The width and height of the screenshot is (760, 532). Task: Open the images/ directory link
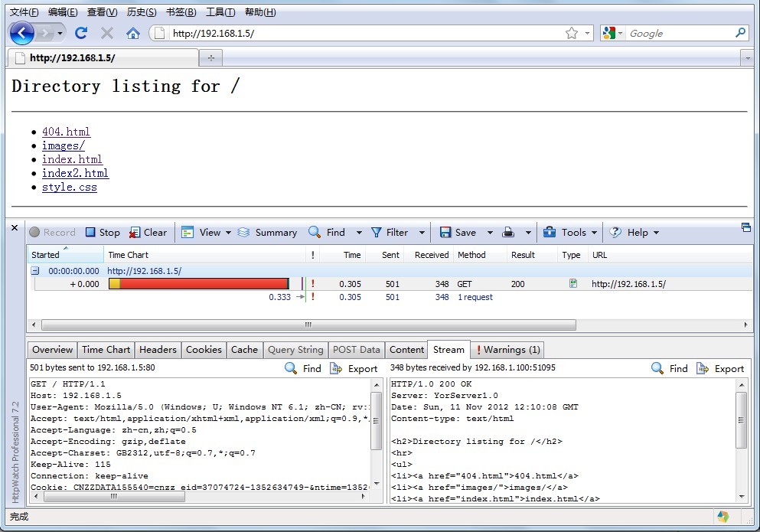click(x=63, y=145)
